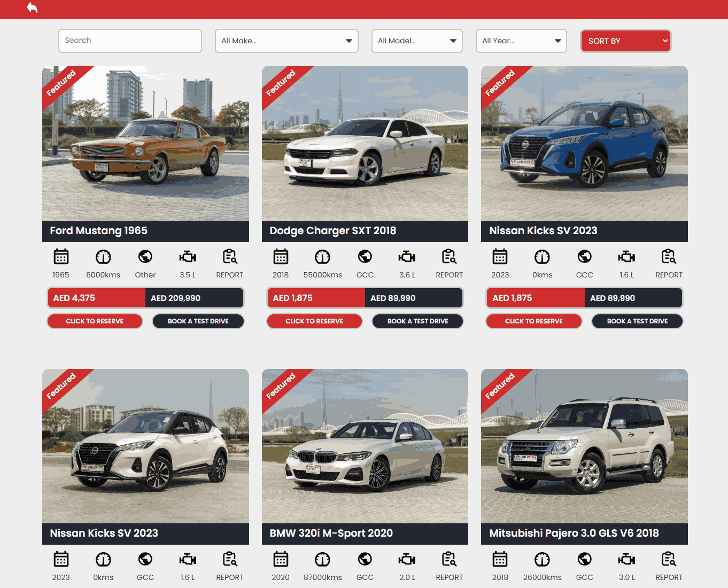Click the globe icon on Mitsubishi Pajero
This screenshot has height=588, width=728.
(x=585, y=559)
